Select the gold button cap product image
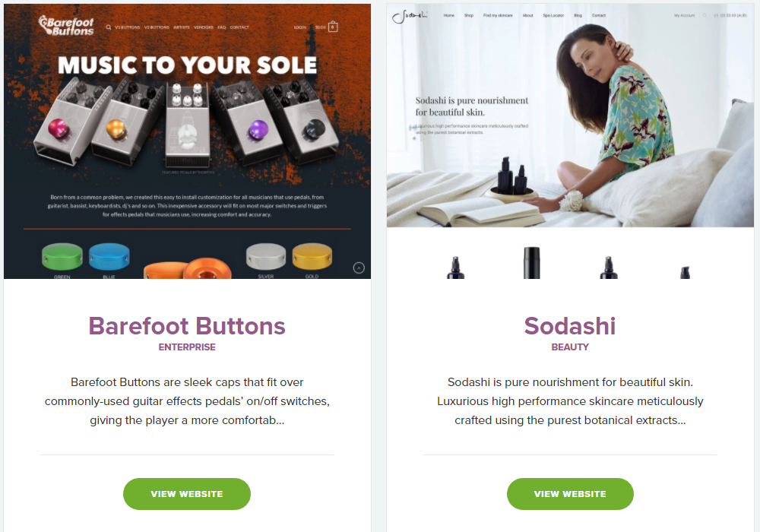 click(312, 257)
